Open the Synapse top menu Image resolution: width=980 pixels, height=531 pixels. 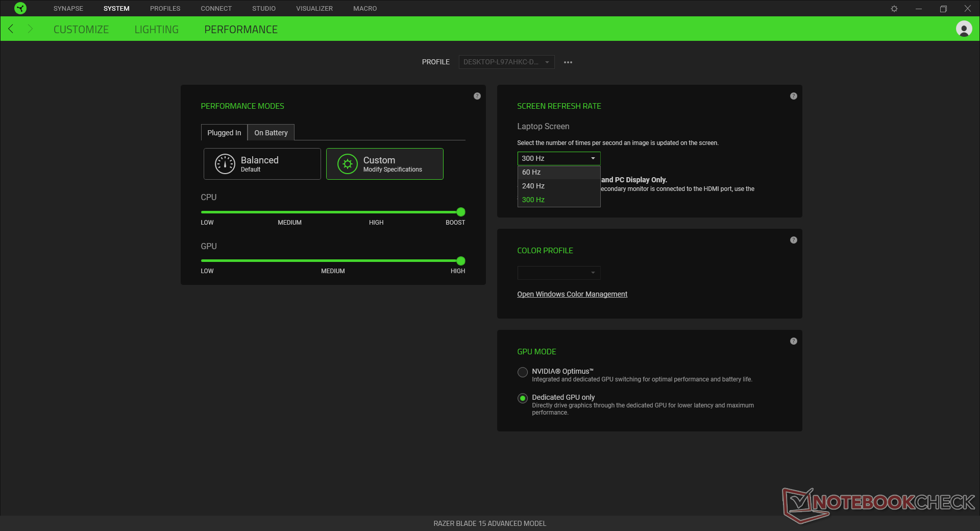(68, 9)
